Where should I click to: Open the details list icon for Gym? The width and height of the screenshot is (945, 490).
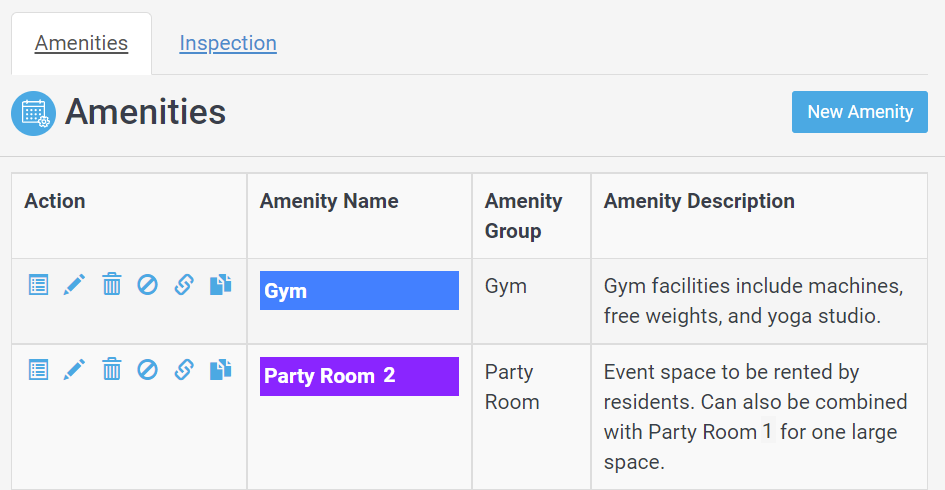pyautogui.click(x=38, y=285)
